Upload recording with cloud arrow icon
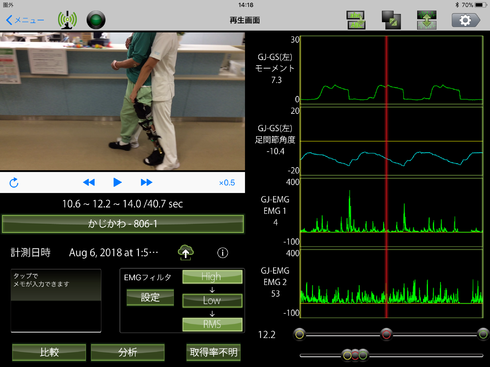 pyautogui.click(x=186, y=252)
